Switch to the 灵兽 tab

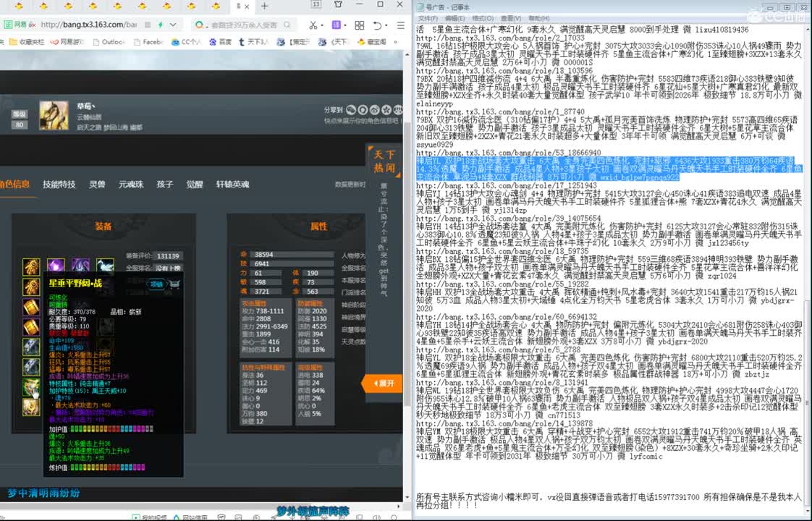(x=97, y=185)
